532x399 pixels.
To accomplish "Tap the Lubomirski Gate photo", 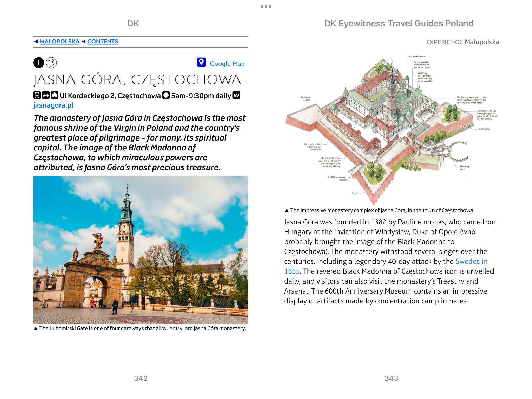I will tap(141, 250).
